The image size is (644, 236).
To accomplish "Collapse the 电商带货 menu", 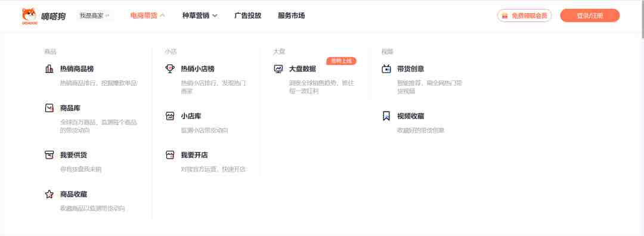I will 147,15.
